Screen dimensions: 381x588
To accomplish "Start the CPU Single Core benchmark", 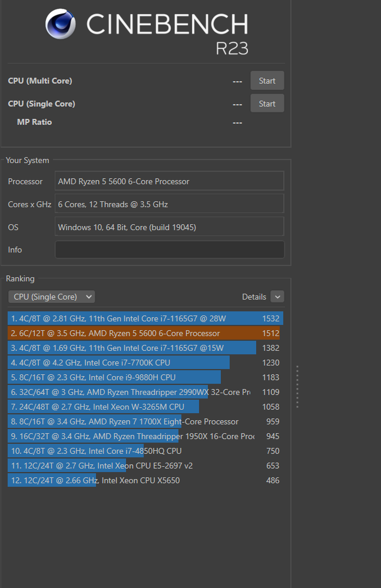I will pyautogui.click(x=267, y=104).
